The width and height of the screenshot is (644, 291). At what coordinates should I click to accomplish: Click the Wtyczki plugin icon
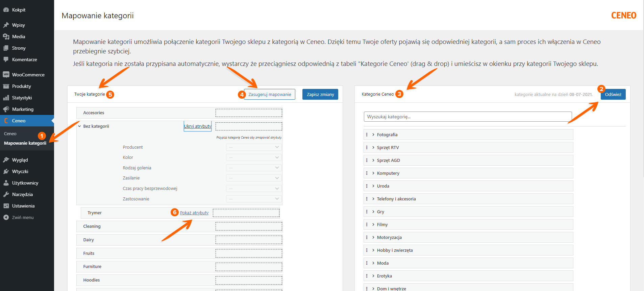(x=6, y=171)
